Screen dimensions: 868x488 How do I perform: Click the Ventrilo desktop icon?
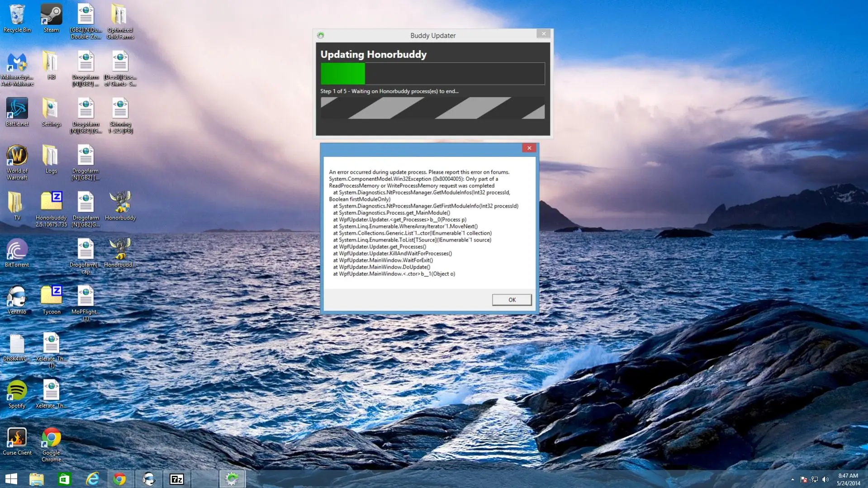point(17,299)
